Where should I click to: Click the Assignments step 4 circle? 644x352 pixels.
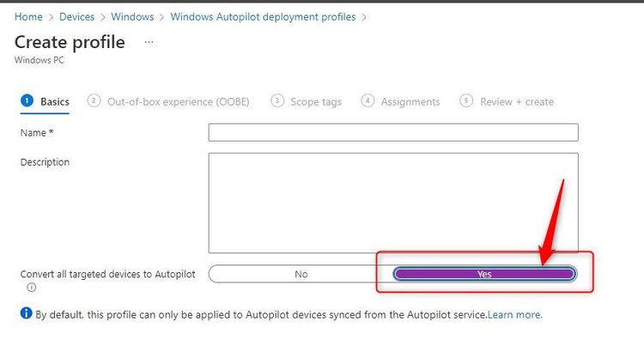368,101
